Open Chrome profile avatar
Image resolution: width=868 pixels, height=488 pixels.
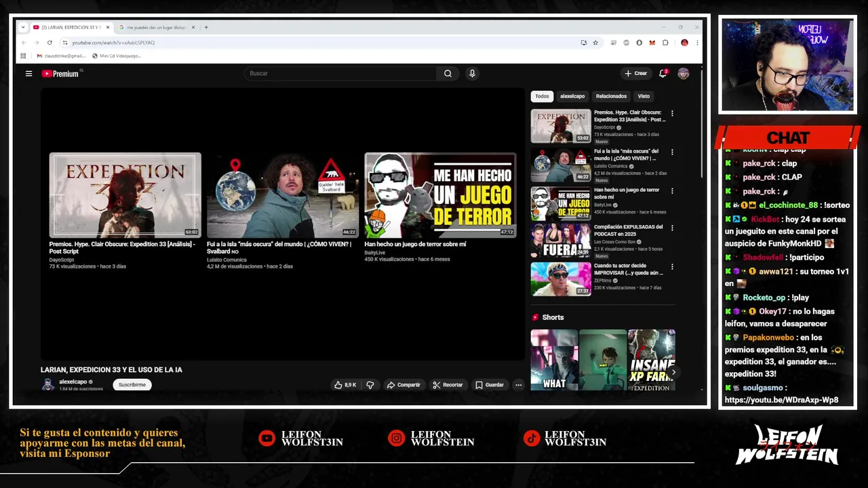pos(684,43)
